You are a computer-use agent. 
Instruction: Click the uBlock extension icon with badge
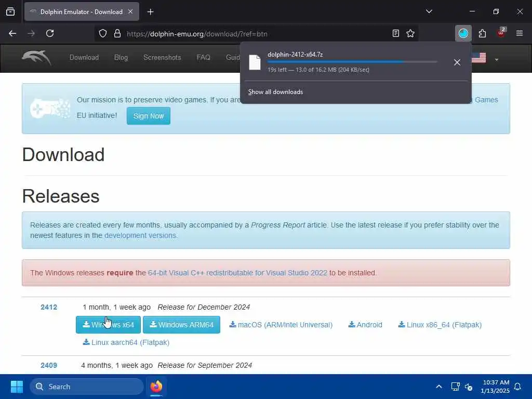[x=501, y=33]
